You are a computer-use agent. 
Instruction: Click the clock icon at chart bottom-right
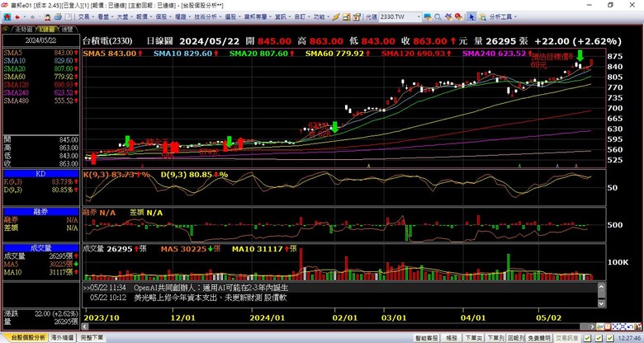[x=608, y=327]
